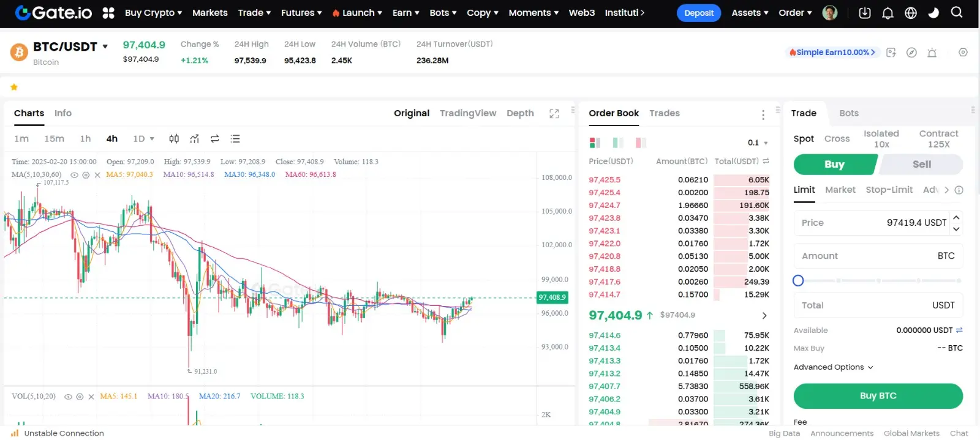
Task: Open order type info circle icon
Action: click(959, 190)
